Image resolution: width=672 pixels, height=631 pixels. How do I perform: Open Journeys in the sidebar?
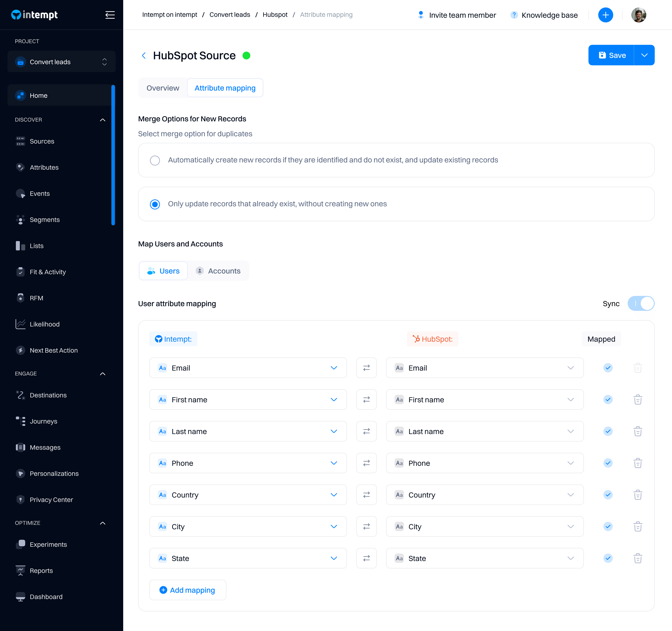(x=43, y=421)
